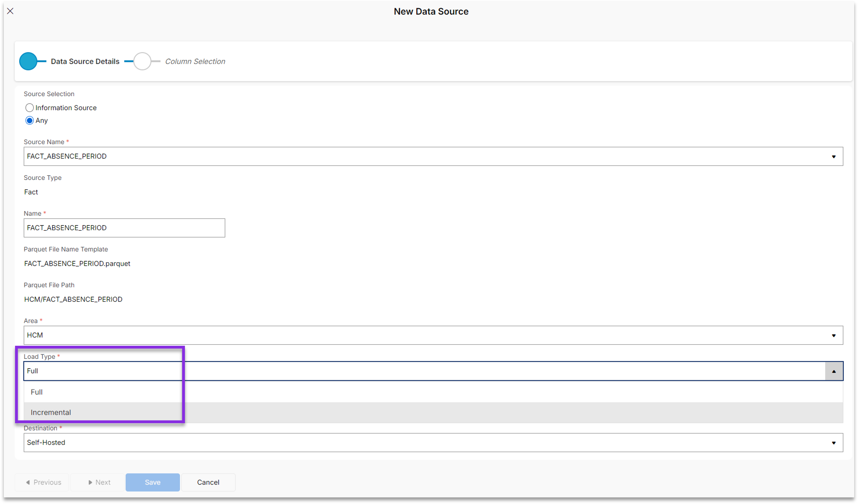Collapse the Load Type list via up arrow
Screen dimensions: 858x504
point(834,371)
